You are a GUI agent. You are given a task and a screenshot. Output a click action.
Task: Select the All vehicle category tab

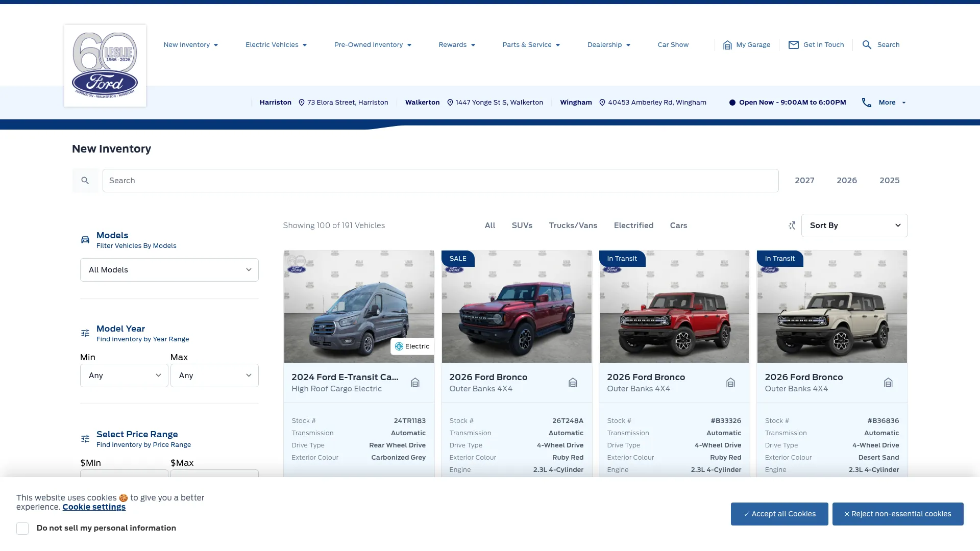pyautogui.click(x=490, y=226)
